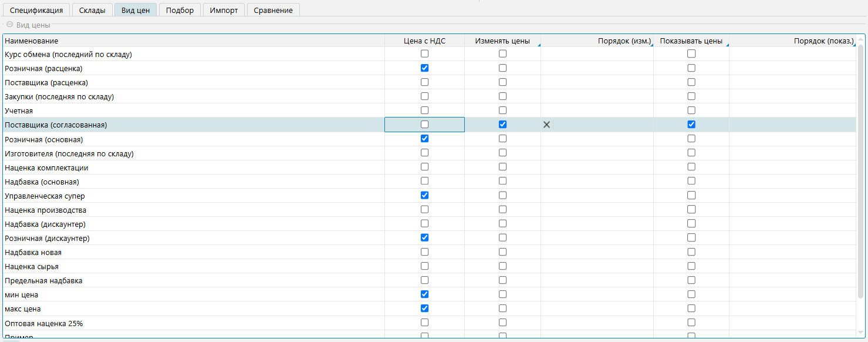Enable Изменять цены for Учетная
The height and width of the screenshot is (342, 868).
502,110
